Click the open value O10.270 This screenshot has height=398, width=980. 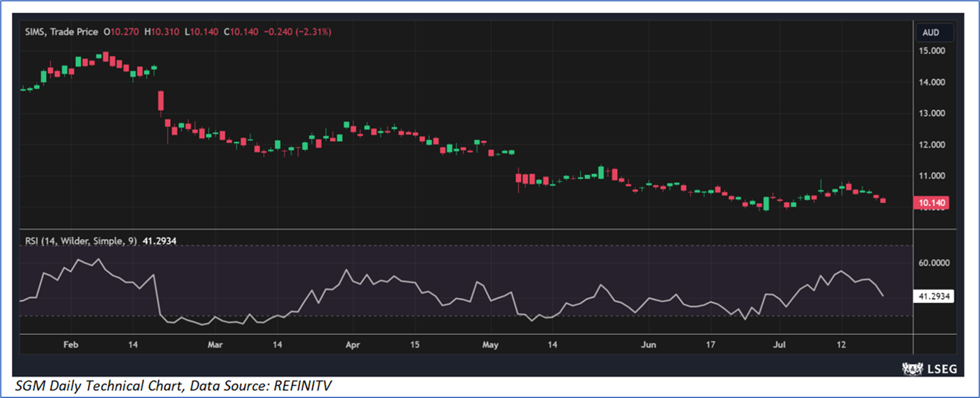121,32
